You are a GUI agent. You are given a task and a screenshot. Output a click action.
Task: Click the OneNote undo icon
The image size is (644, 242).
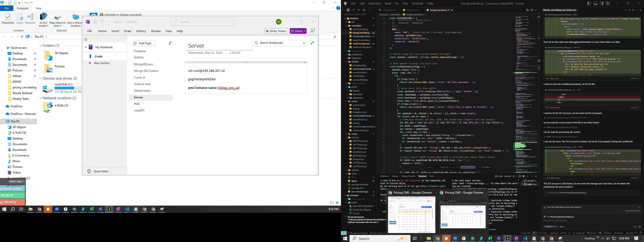click(102, 22)
